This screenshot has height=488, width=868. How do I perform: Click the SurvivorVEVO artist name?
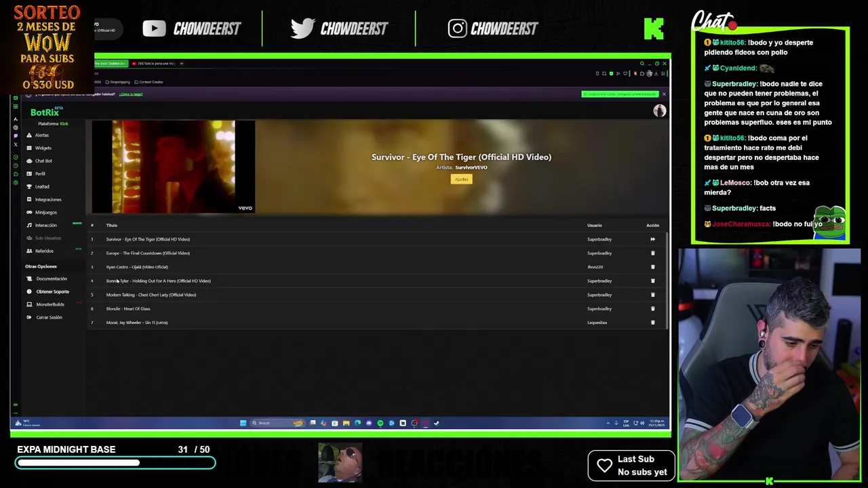[x=471, y=167]
